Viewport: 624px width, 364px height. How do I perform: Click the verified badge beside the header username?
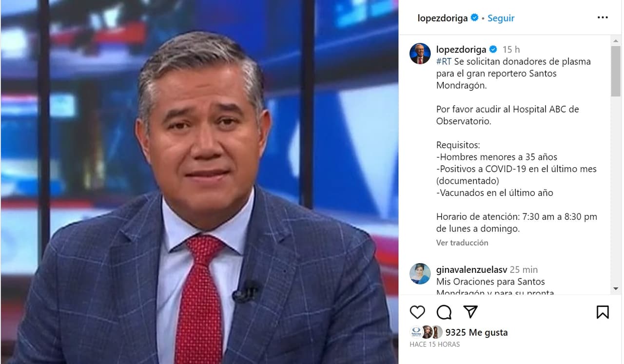(x=474, y=18)
